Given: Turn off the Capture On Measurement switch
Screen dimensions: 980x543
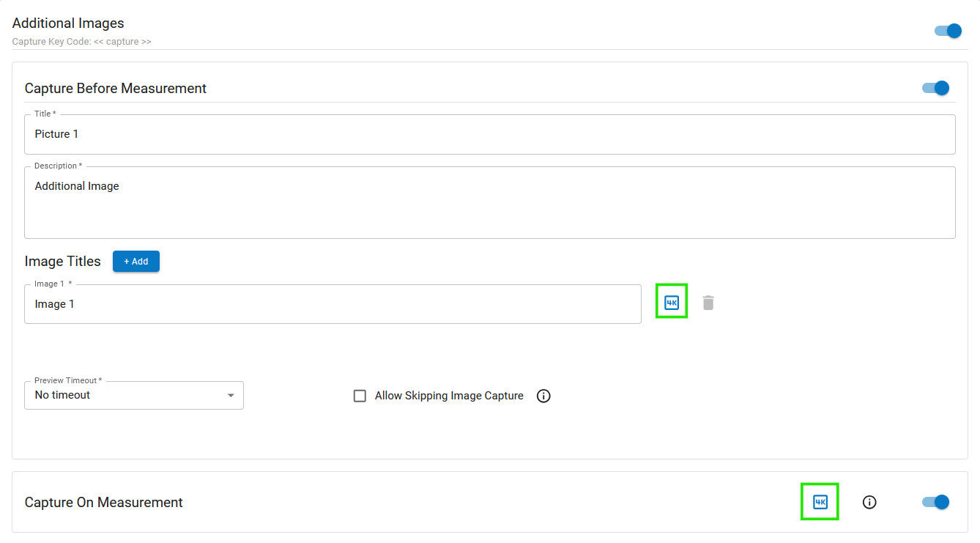Looking at the screenshot, I should (935, 502).
